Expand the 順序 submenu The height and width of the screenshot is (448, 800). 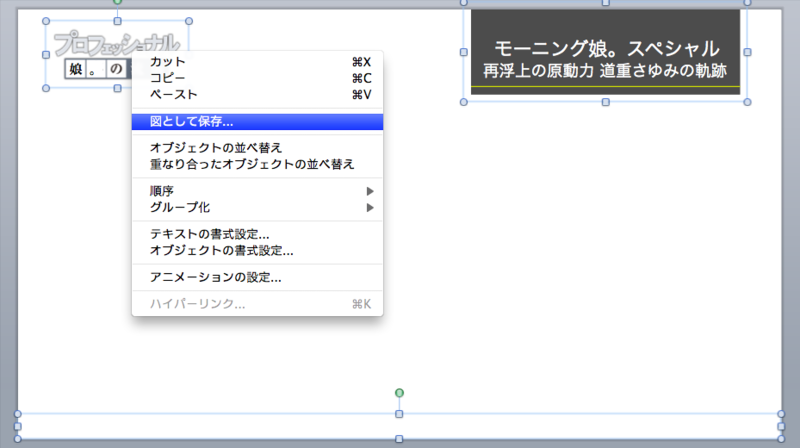(x=257, y=191)
